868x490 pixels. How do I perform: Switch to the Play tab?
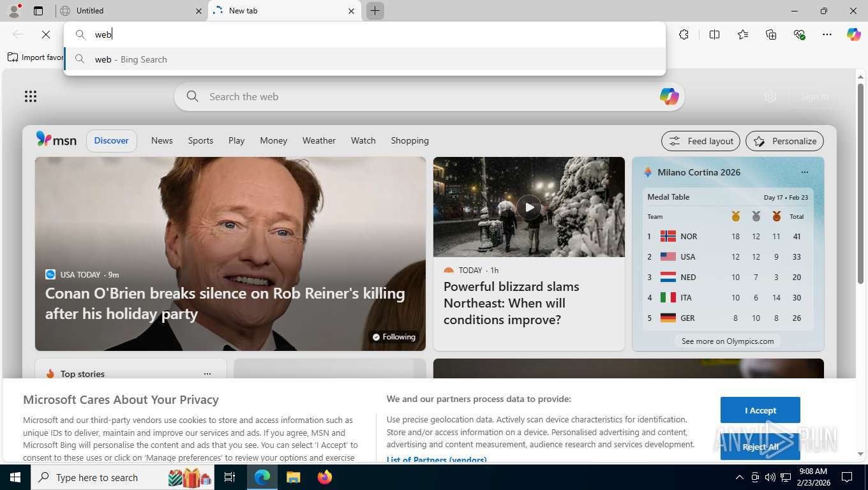[237, 140]
